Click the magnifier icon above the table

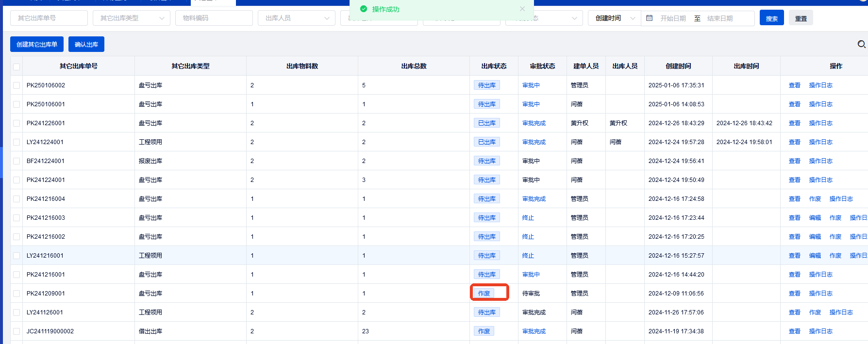click(x=861, y=44)
